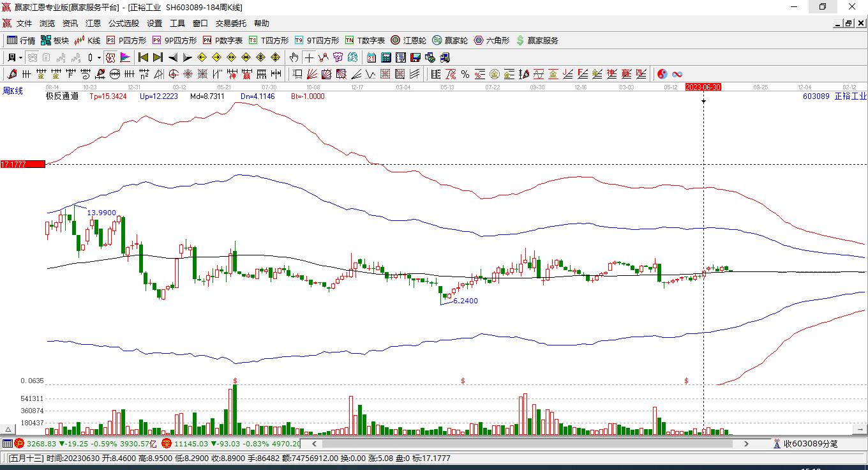Click the Md=8.7311 indicator value
This screenshot has height=470, width=868.
[207, 96]
